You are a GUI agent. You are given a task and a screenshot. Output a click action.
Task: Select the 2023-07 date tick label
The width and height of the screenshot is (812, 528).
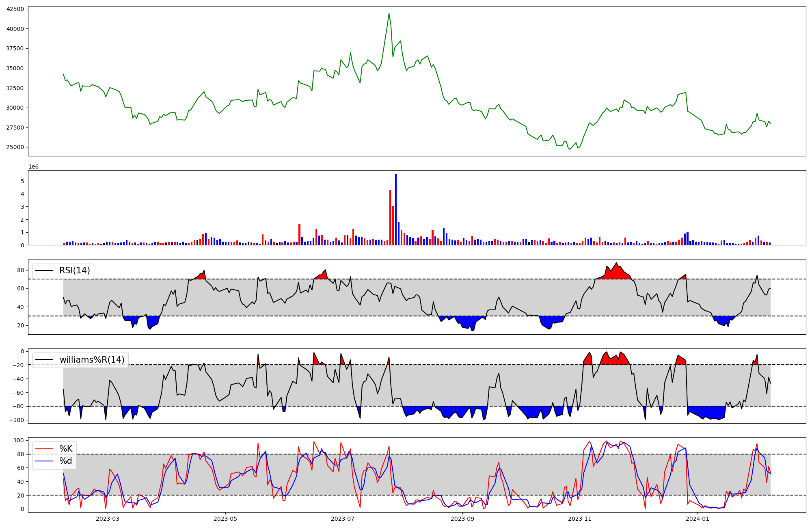(343, 519)
